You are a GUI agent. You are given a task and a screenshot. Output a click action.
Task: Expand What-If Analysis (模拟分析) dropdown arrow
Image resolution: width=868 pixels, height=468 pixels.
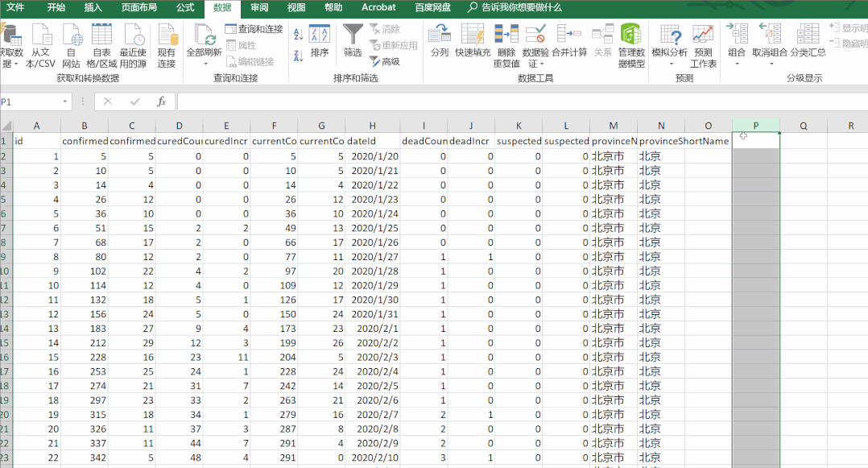(x=670, y=64)
